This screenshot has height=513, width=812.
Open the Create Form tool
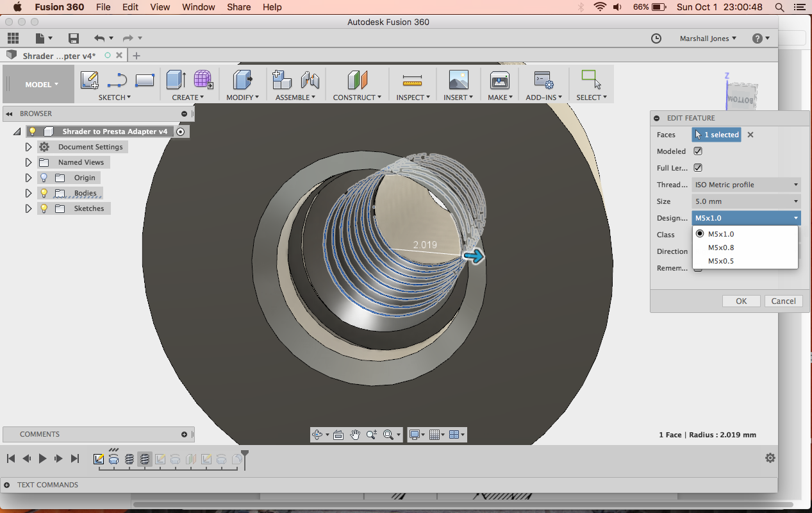click(x=203, y=80)
